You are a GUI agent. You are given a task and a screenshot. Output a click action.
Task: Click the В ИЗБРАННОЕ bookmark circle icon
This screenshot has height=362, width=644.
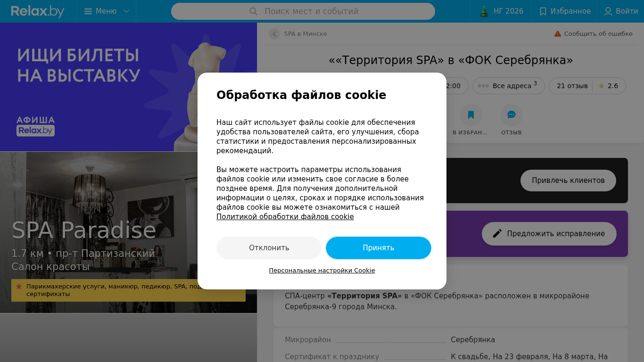point(471,115)
